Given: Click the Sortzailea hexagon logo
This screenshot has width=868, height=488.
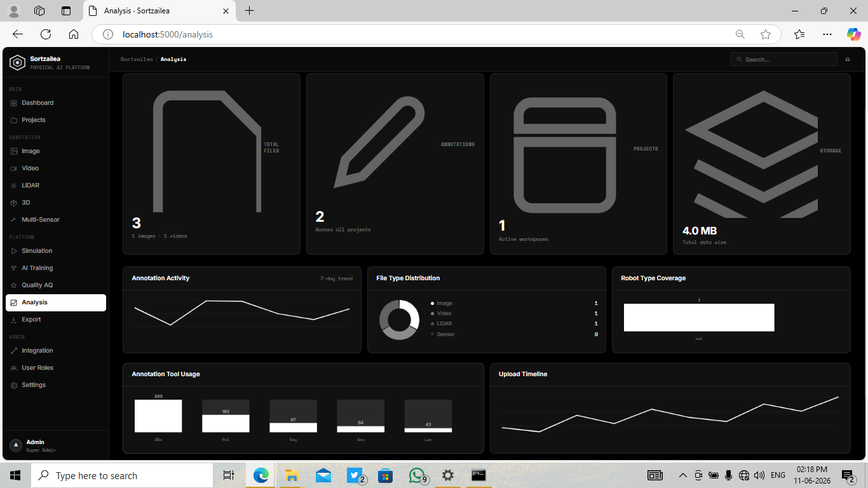Looking at the screenshot, I should pos(17,62).
